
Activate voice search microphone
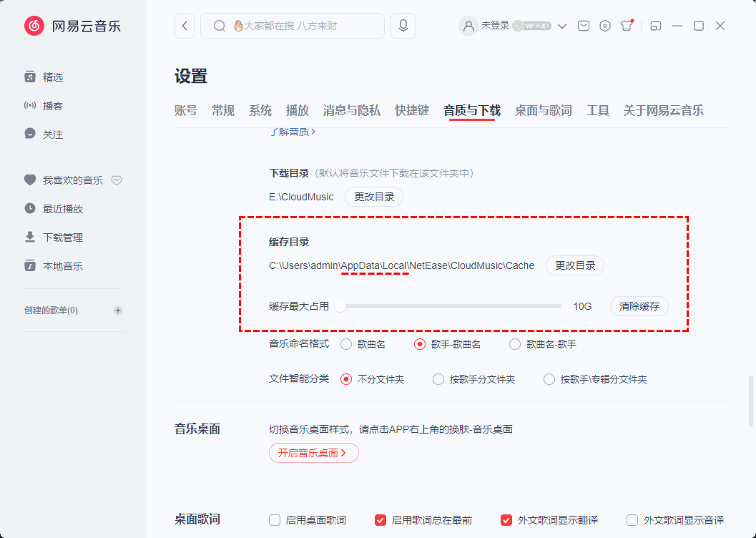click(x=403, y=26)
